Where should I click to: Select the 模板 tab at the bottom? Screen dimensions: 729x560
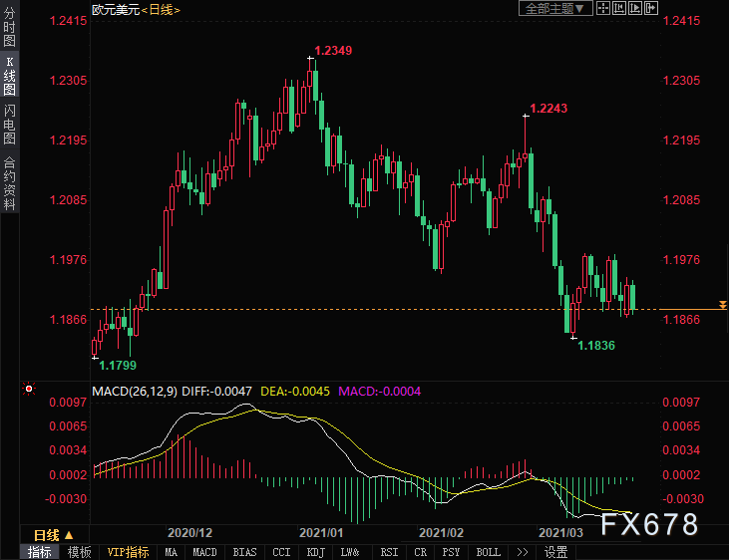[x=80, y=552]
